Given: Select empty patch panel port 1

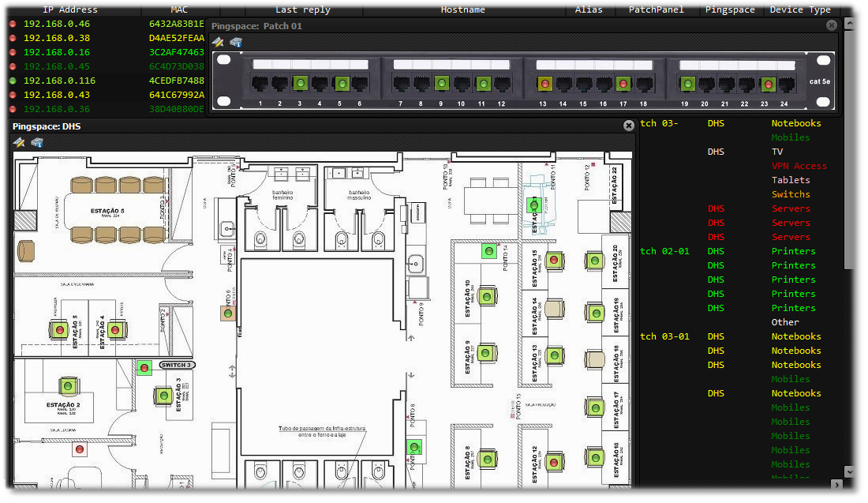Looking at the screenshot, I should click(260, 84).
